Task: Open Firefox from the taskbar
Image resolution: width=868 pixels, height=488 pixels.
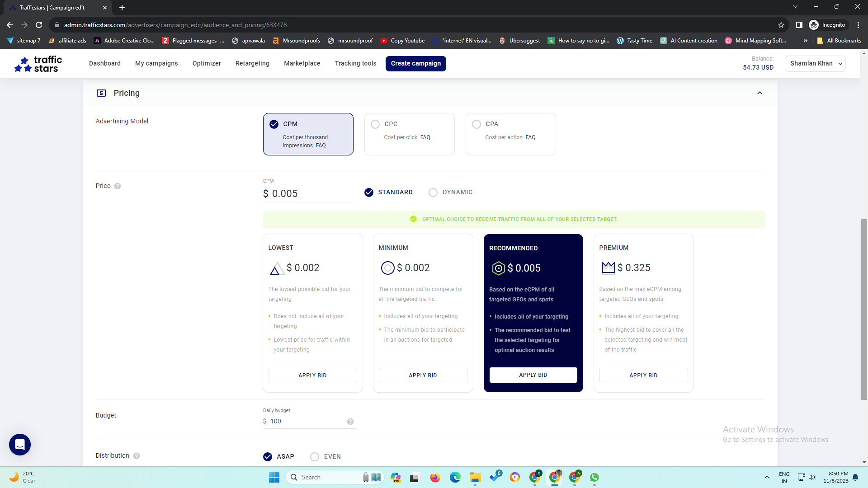Action: coord(435,478)
